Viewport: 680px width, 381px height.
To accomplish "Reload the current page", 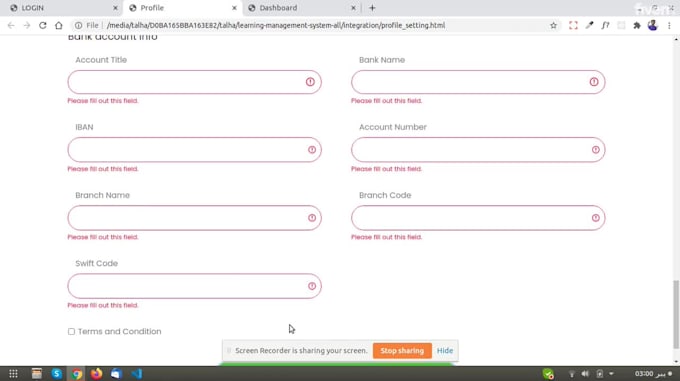I will 42,26.
